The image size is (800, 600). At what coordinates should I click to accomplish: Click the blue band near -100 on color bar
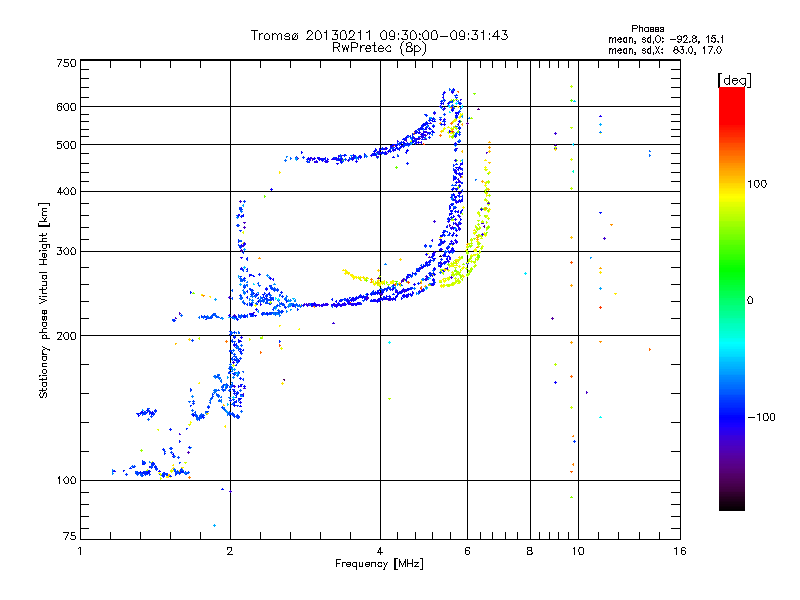(732, 416)
